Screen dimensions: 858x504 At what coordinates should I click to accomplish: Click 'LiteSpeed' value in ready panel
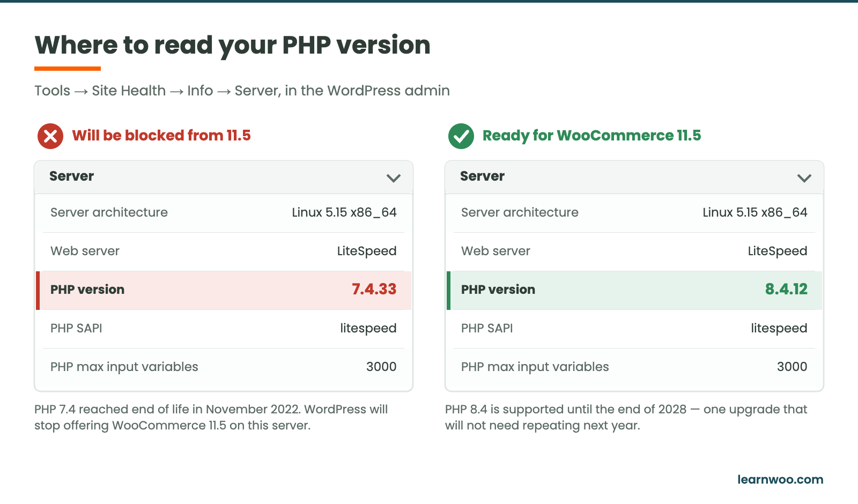[x=778, y=251]
